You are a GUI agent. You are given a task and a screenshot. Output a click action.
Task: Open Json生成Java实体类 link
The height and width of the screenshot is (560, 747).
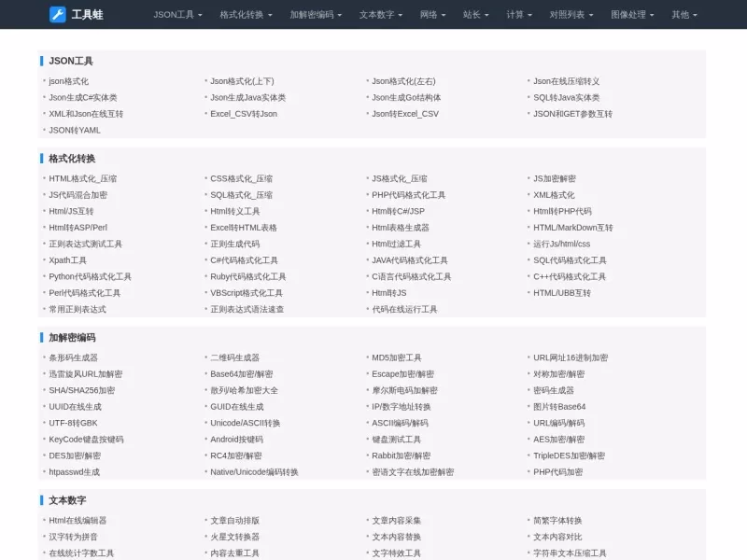point(247,98)
